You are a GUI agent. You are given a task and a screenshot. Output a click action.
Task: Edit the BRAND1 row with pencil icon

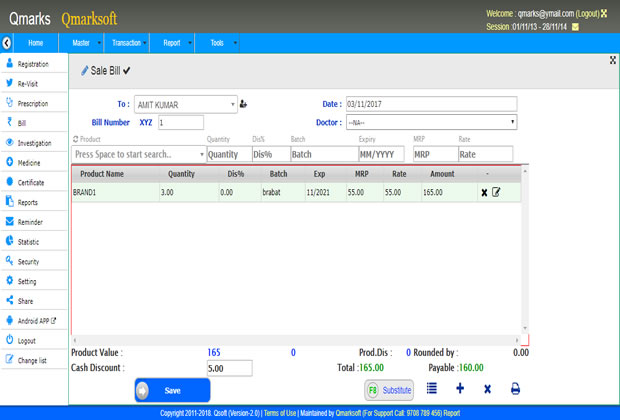pyautogui.click(x=496, y=192)
